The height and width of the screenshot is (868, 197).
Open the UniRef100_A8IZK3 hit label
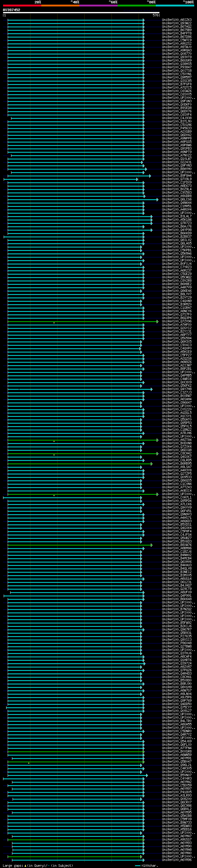[x=176, y=20]
